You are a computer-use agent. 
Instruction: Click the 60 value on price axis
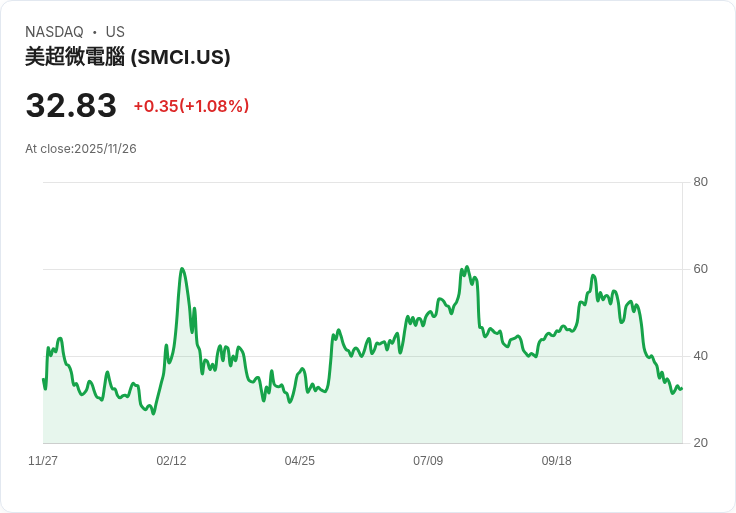(701, 269)
